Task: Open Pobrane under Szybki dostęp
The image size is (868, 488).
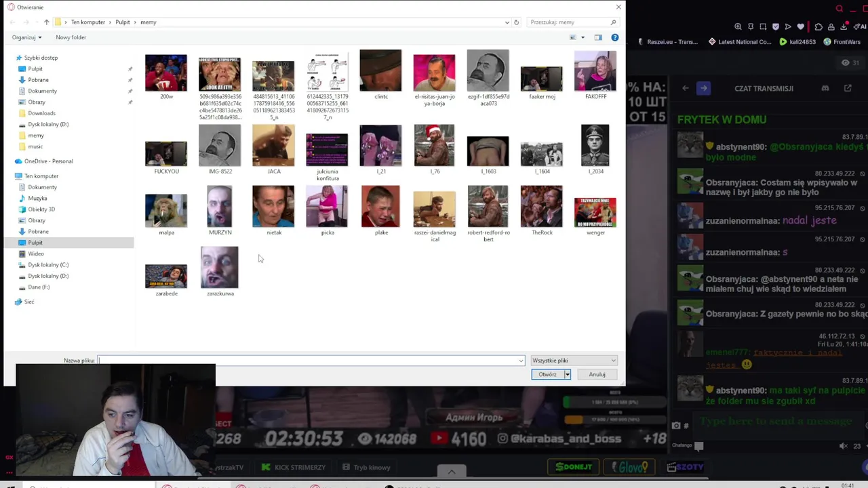Action: point(38,80)
